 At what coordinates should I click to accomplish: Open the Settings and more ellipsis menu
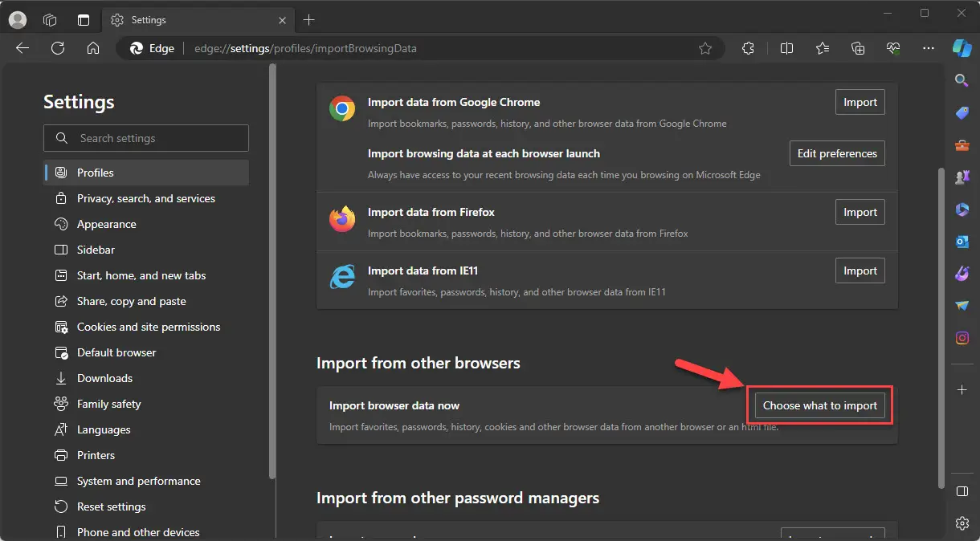(929, 48)
